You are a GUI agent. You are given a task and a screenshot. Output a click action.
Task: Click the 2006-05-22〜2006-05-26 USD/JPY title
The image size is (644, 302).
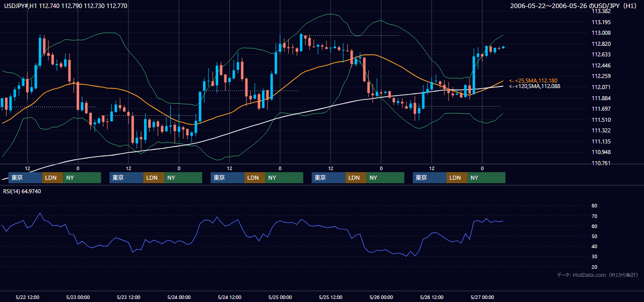point(574,6)
